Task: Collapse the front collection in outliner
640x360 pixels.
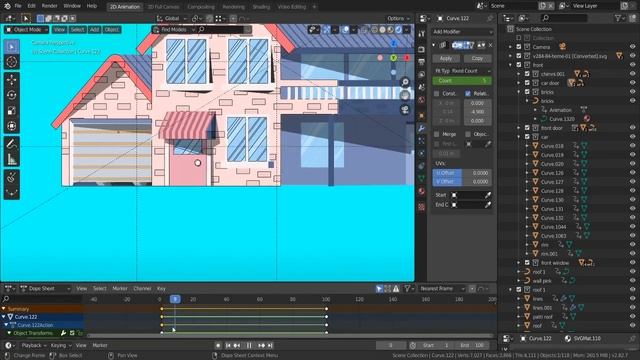Action: [x=511, y=65]
